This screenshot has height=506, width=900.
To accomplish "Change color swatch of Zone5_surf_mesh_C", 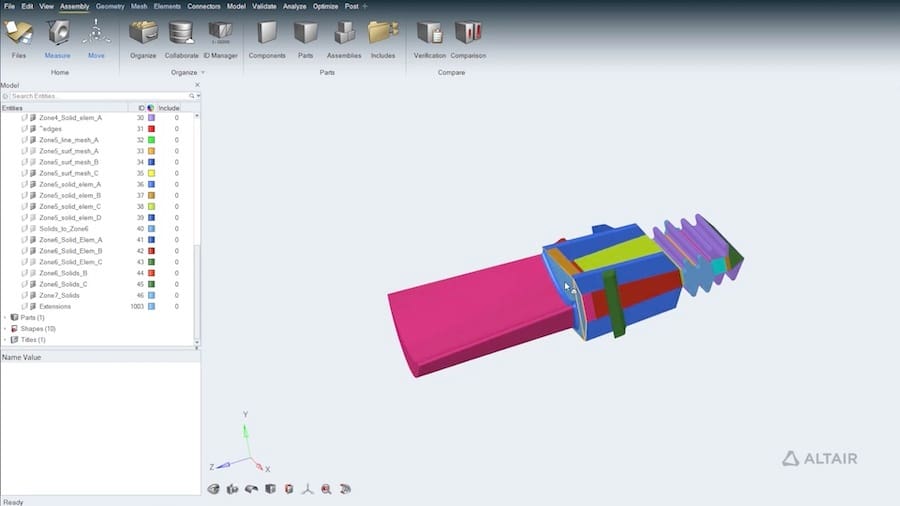I will pyautogui.click(x=151, y=173).
